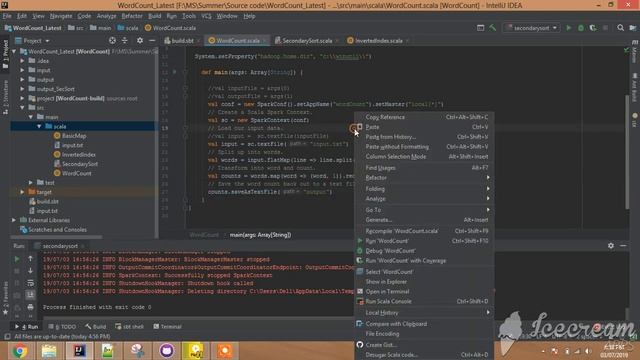The image size is (640, 360).
Task: Select InvertedIndex file in tree
Action: 78,155
